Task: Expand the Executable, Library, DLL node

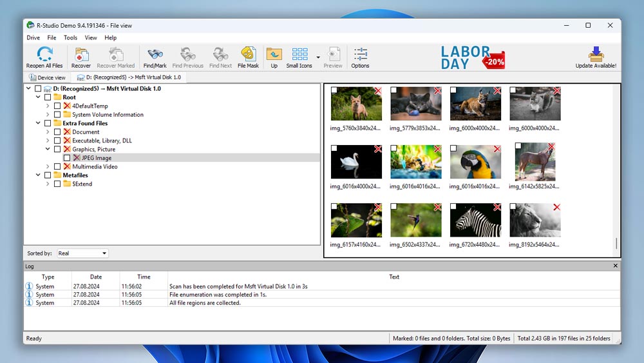Action: [48, 140]
